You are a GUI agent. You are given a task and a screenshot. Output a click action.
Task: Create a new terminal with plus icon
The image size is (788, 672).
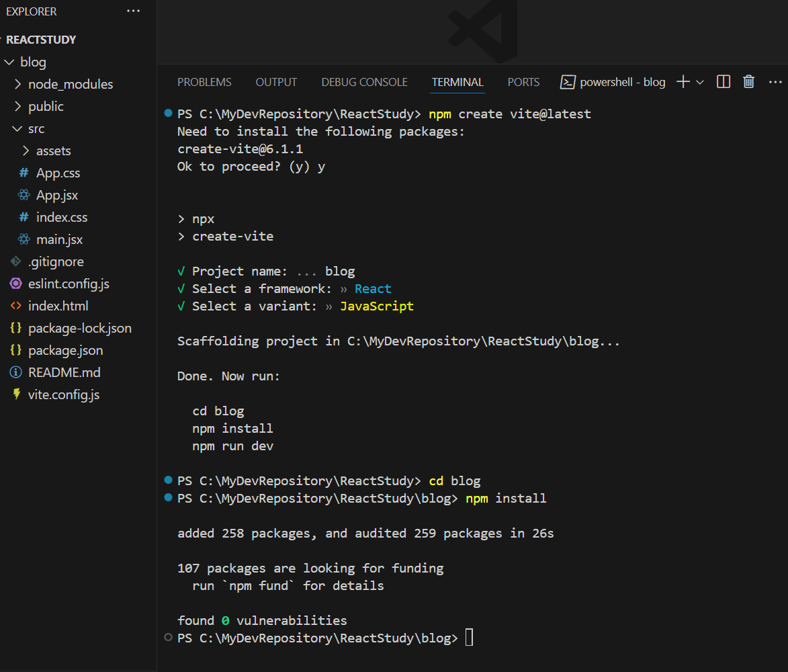pos(683,81)
